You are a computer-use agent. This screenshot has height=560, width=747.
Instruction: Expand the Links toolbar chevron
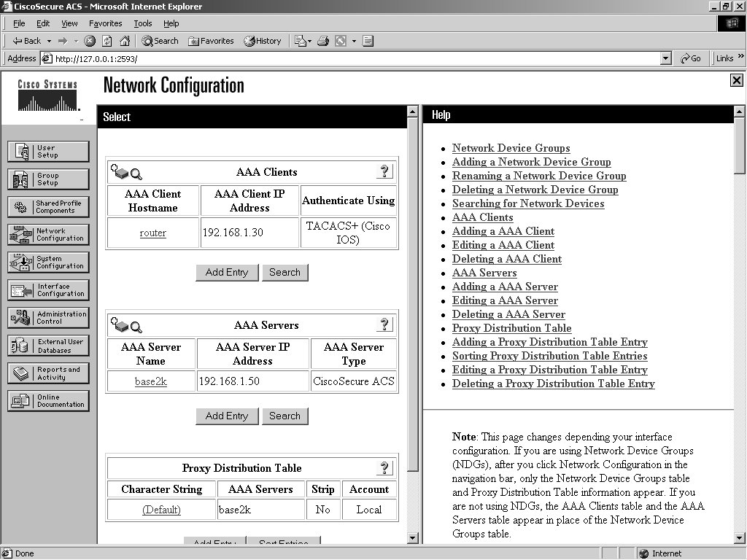(x=740, y=56)
